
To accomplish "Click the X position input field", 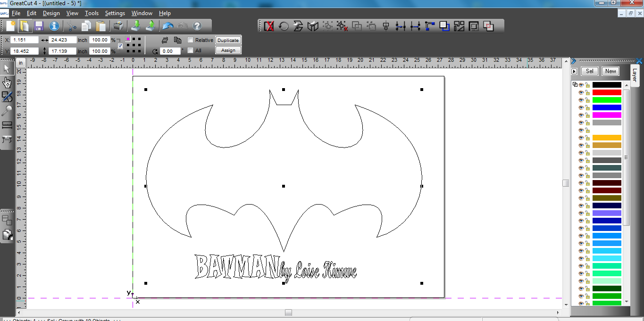I will [x=25, y=40].
